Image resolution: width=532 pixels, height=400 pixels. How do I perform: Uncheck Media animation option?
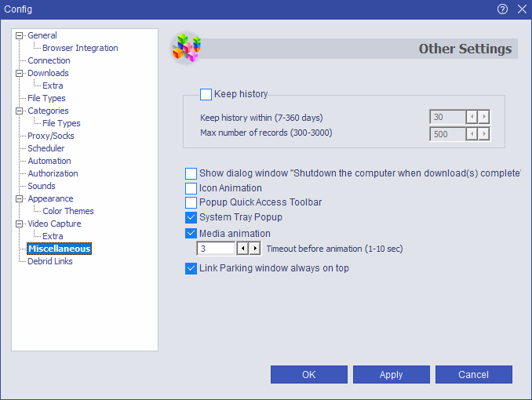click(191, 234)
